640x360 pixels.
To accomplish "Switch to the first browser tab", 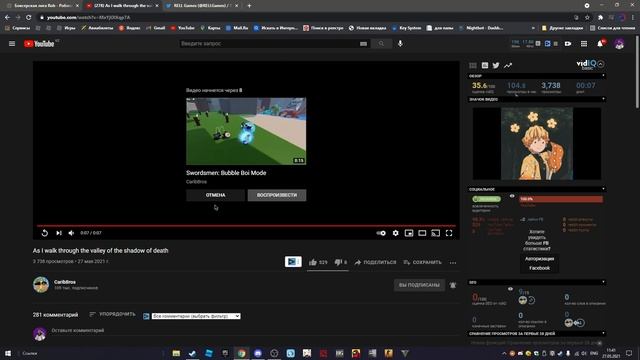I will pos(42,6).
